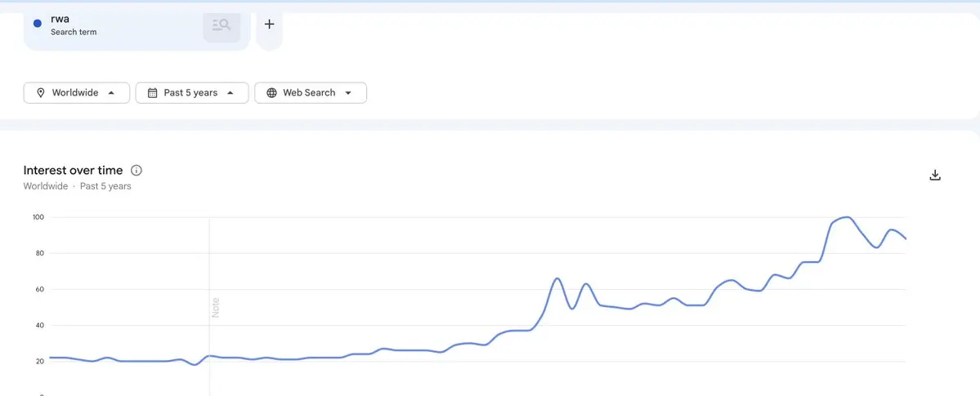Viewport: 980px width, 396px height.
Task: Click the location pin icon beside Worldwide
Action: pos(40,93)
